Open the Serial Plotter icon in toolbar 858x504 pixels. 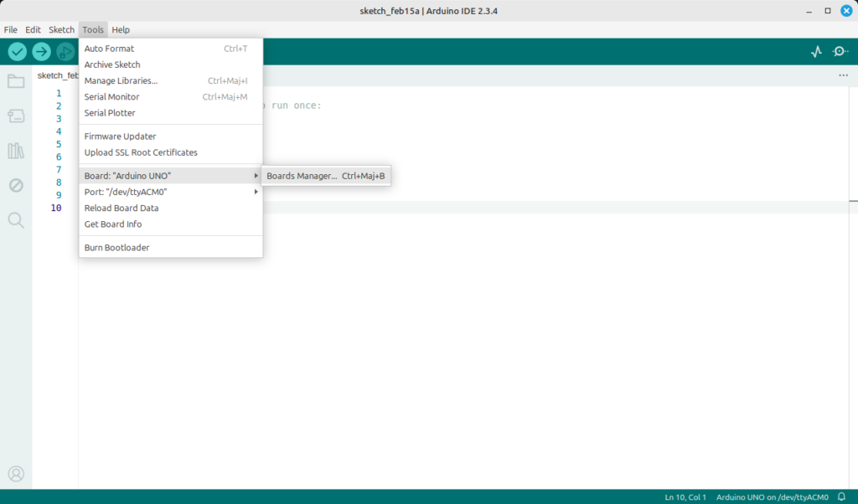816,52
